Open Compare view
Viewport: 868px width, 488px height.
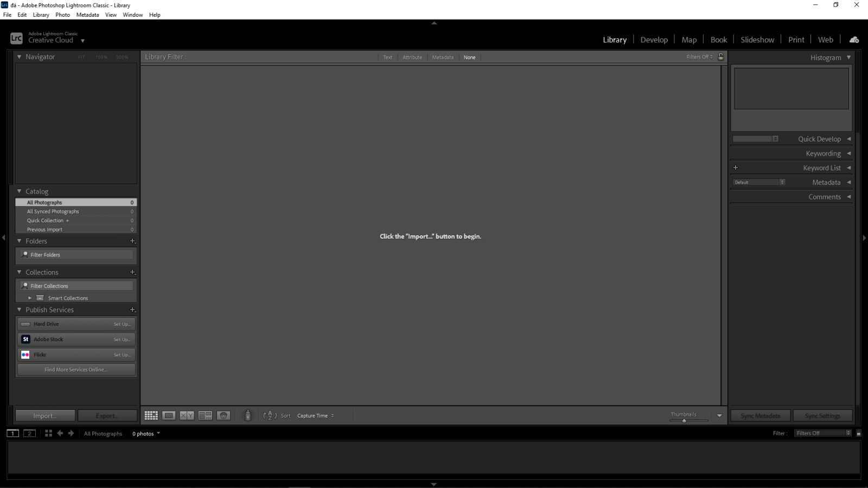(187, 415)
